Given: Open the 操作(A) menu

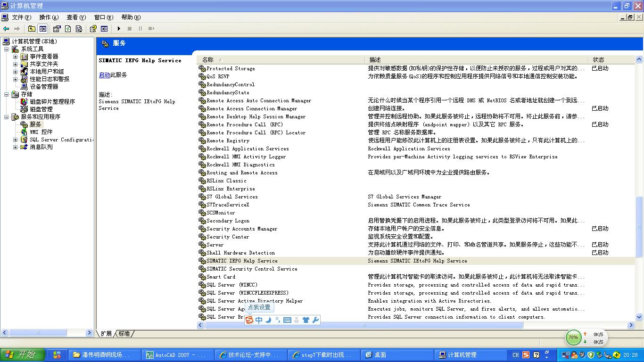Looking at the screenshot, I should tap(49, 17).
